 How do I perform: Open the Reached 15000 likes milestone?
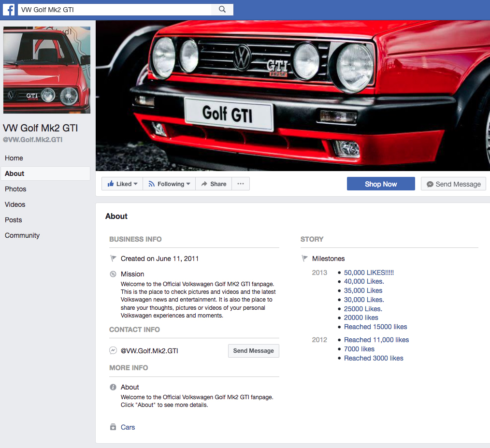pos(375,327)
